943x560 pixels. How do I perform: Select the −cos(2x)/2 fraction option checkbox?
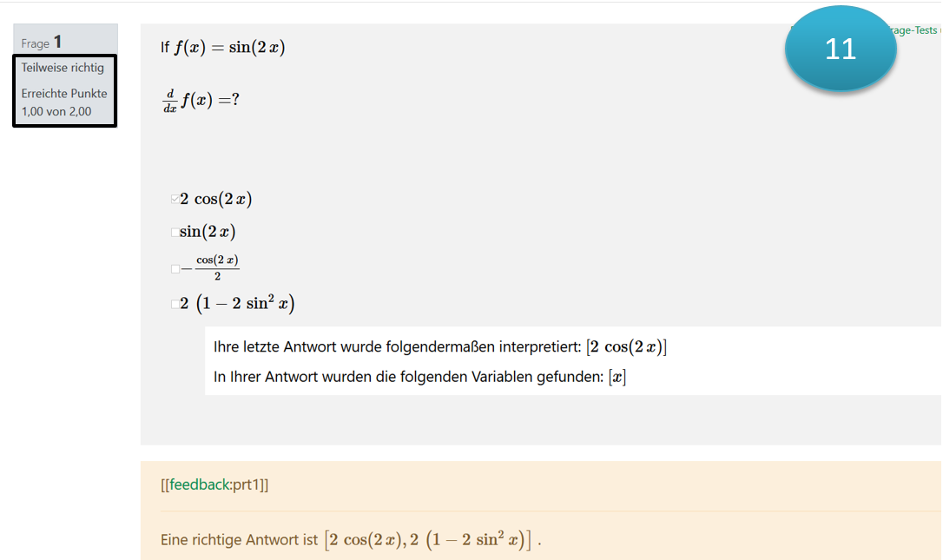175,269
